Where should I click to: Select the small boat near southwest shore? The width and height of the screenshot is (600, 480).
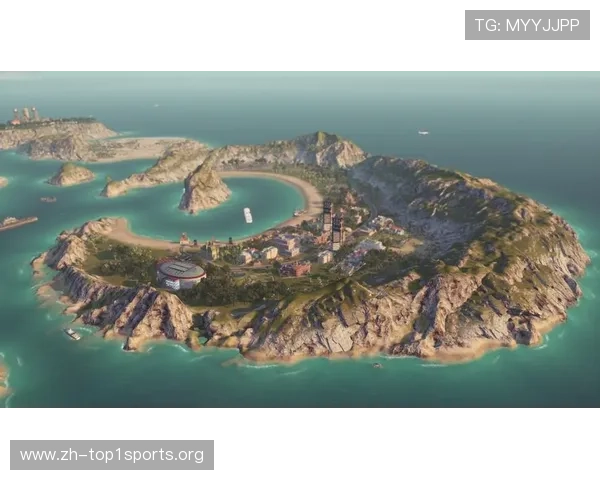73,334
